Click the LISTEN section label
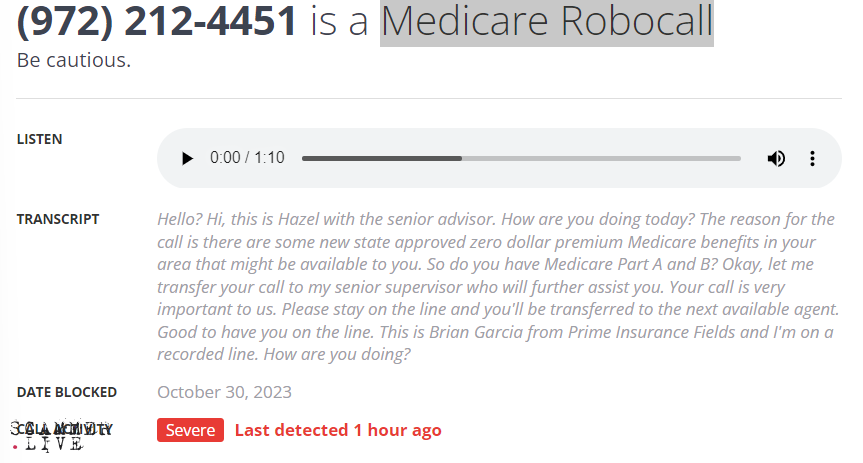This screenshot has height=463, width=863. [x=39, y=139]
